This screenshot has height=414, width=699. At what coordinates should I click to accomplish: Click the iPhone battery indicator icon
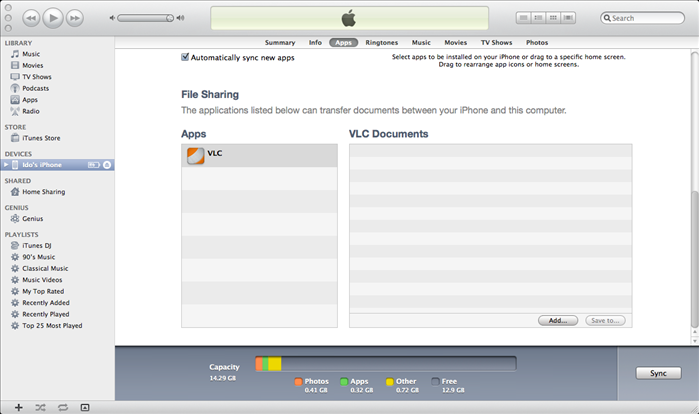click(x=94, y=165)
